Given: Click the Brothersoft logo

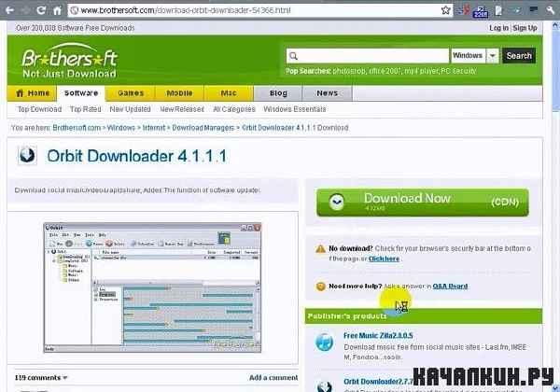Looking at the screenshot, I should tap(70, 60).
